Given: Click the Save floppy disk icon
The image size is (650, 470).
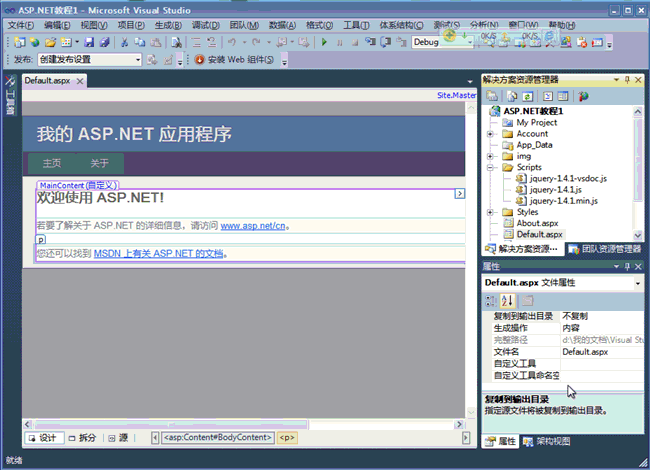Looking at the screenshot, I should point(89,42).
